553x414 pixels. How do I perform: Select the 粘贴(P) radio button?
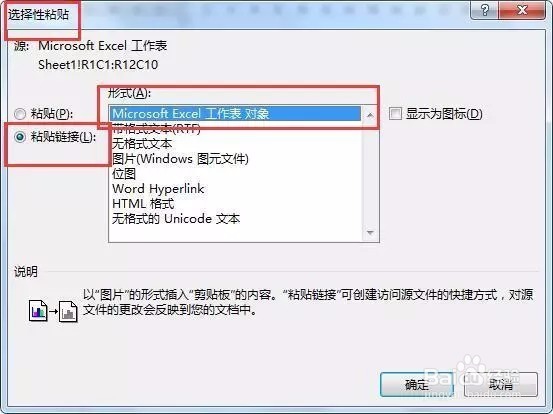tap(20, 114)
